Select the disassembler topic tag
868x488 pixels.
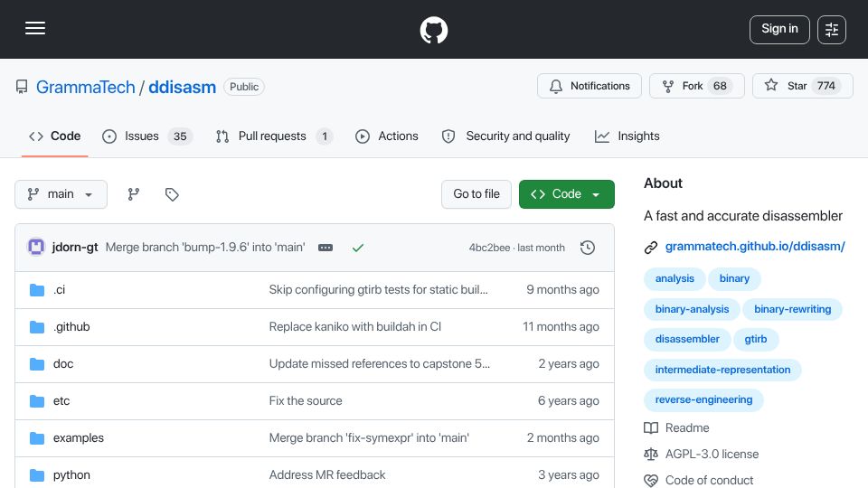[x=687, y=339]
